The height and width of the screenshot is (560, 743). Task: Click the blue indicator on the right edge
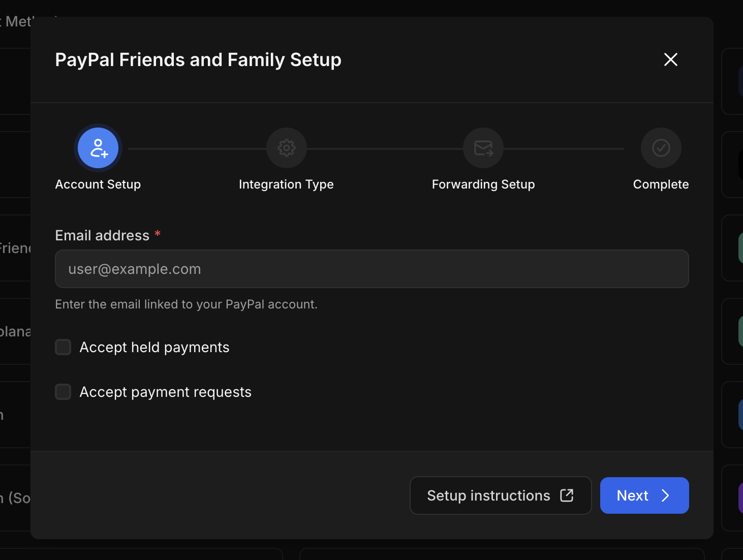[x=739, y=414]
